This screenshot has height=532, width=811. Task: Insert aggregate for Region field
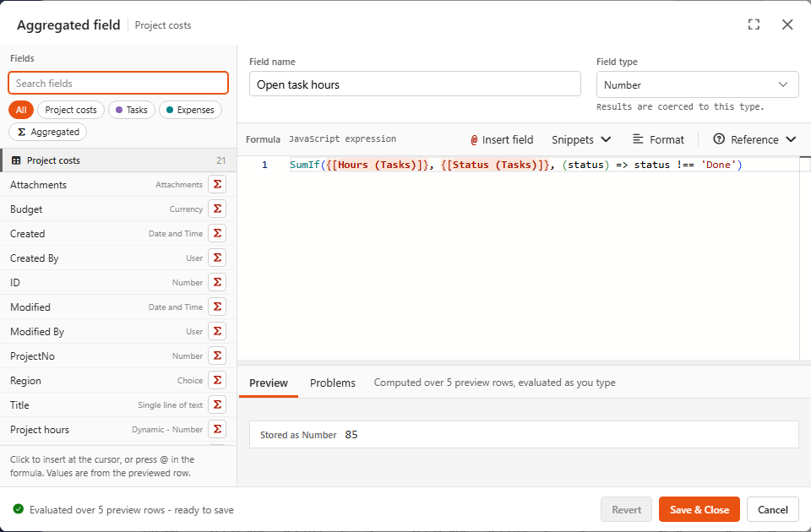[217, 381]
